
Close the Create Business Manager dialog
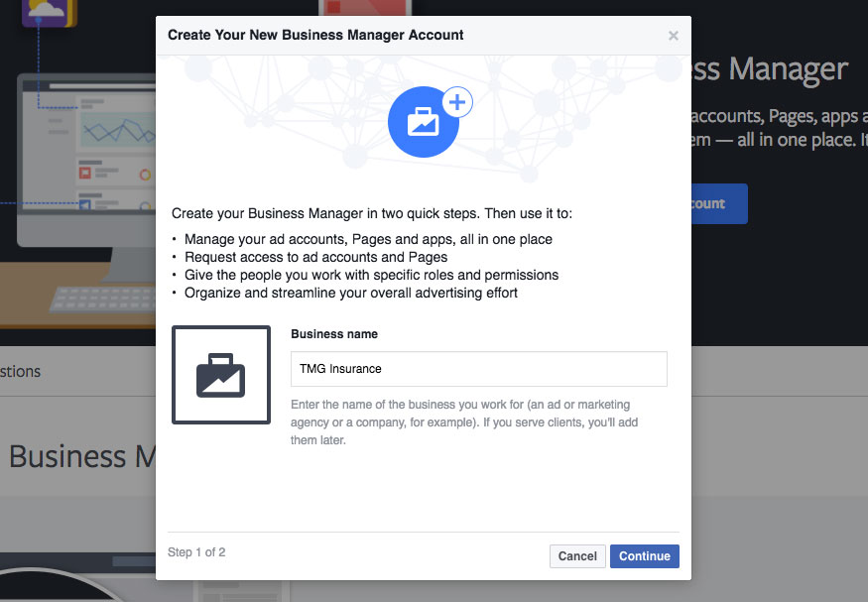pos(674,36)
